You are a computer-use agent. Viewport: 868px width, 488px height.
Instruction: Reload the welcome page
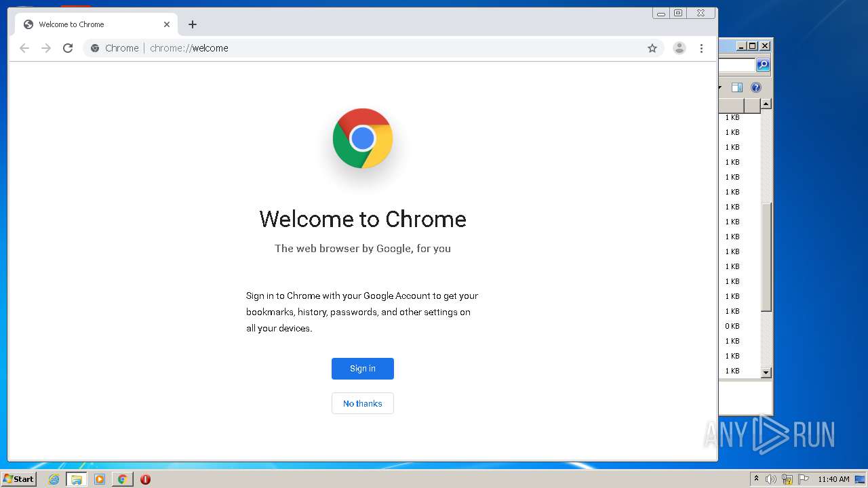[68, 48]
